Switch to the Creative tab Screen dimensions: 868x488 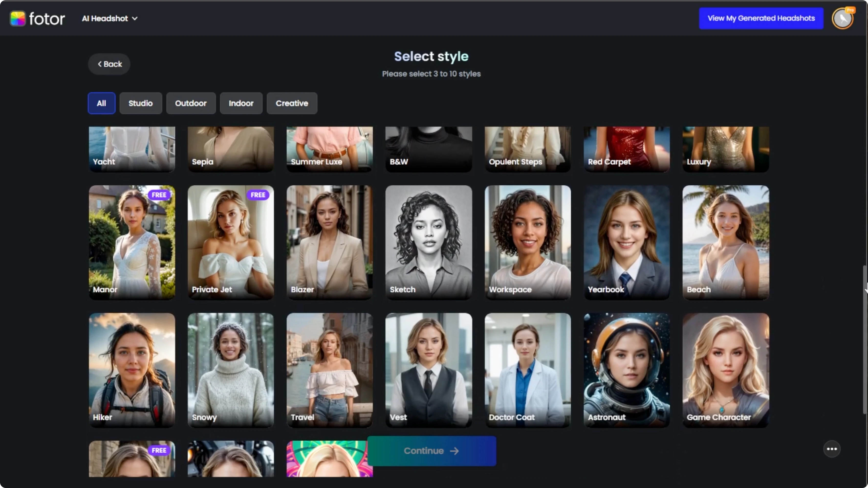click(x=292, y=103)
